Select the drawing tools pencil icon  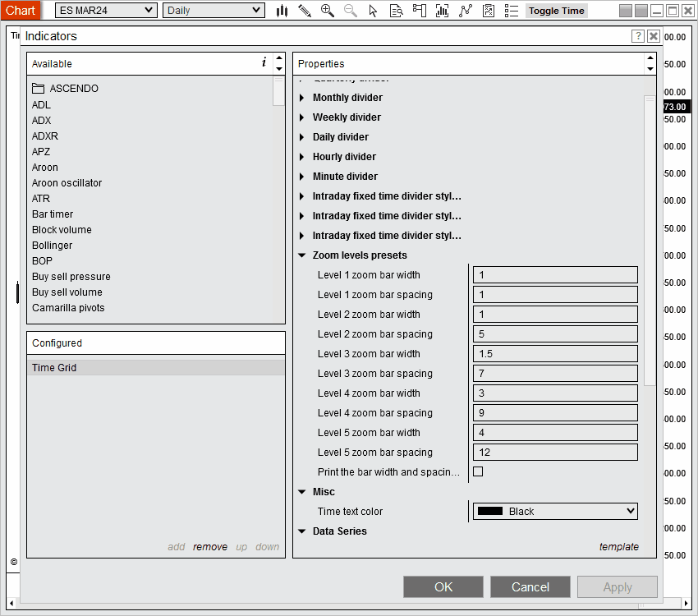[305, 11]
